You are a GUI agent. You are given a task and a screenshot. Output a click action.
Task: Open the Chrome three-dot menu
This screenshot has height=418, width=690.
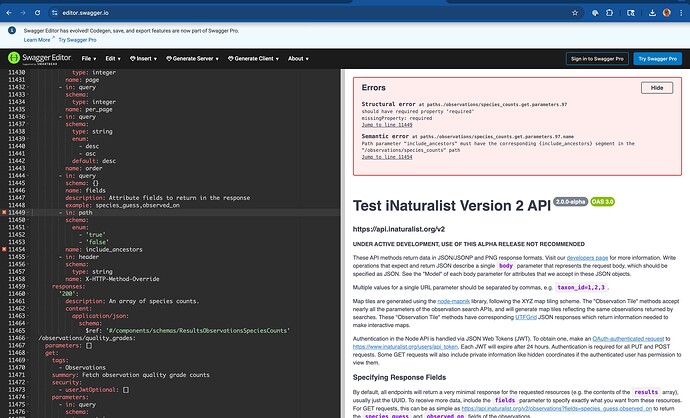[x=681, y=13]
